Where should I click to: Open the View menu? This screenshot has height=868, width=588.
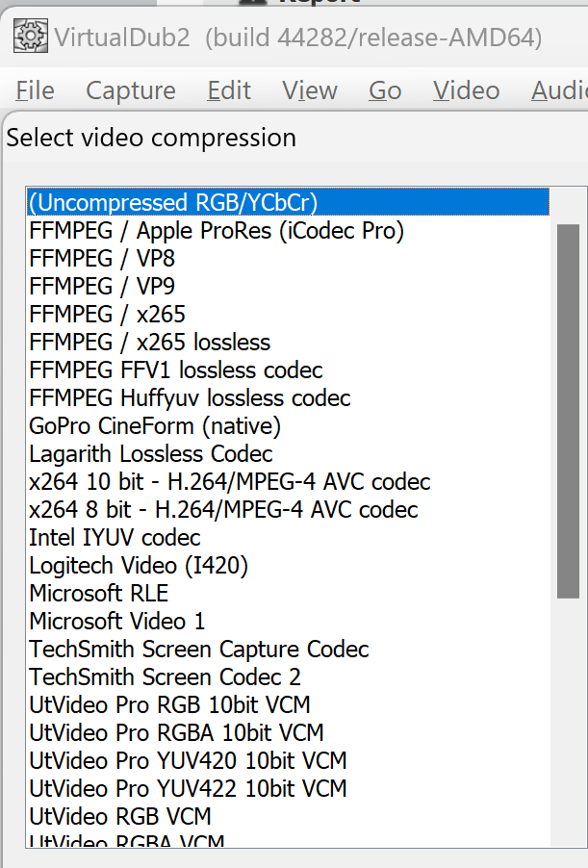[310, 90]
